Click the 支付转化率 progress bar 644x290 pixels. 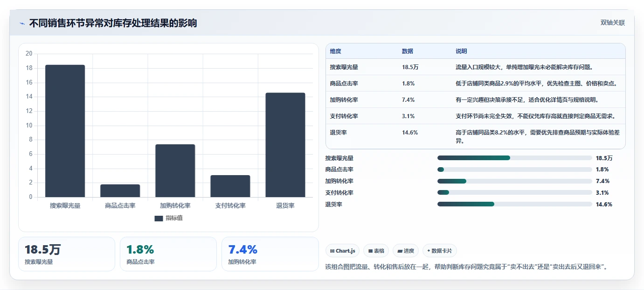515,192
